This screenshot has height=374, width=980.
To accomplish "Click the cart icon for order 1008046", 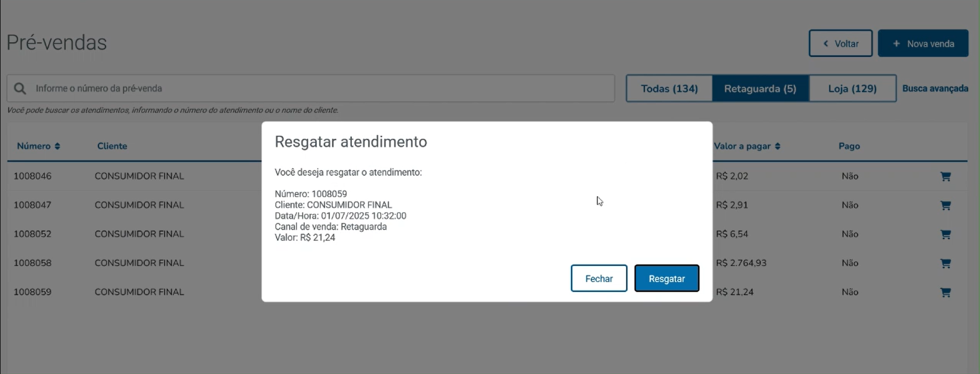I will point(945,176).
